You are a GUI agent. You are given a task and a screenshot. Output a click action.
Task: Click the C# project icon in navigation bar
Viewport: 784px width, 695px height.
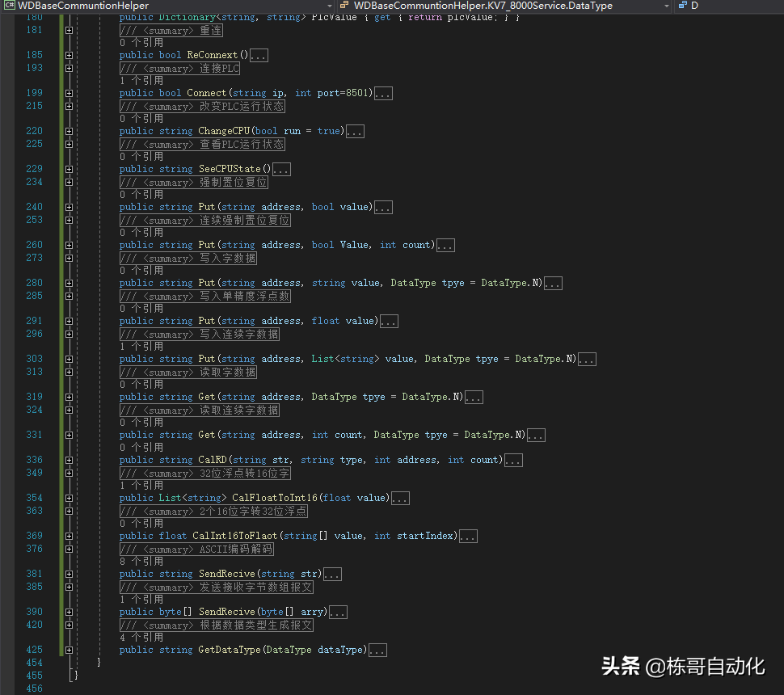(10, 6)
